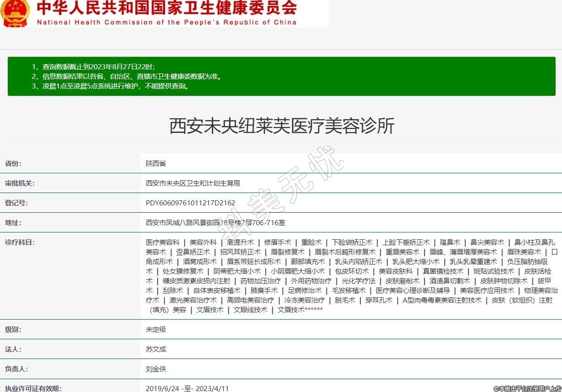The width and height of the screenshot is (562, 392).
Task: Click the registration number PDY60609761011217D2162
Action: (190, 203)
